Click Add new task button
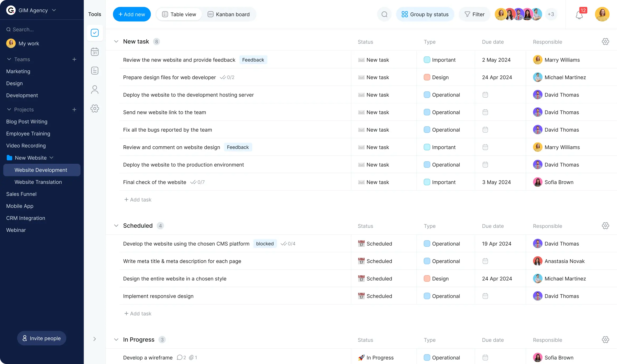The width and height of the screenshot is (617, 364). coord(131,14)
